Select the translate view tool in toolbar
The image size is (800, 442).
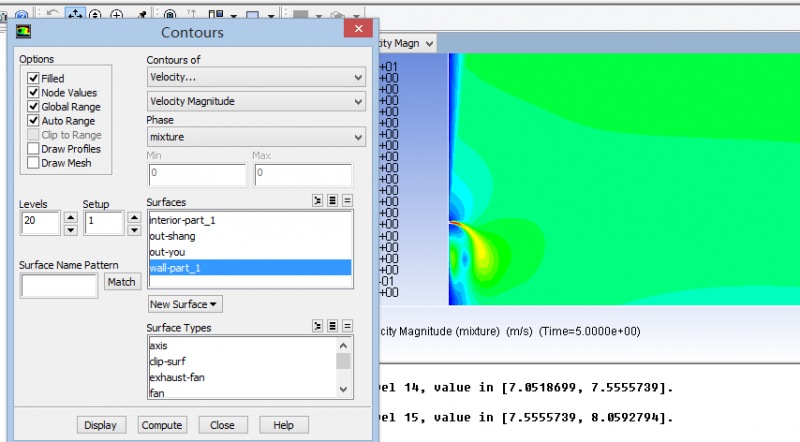[75, 14]
